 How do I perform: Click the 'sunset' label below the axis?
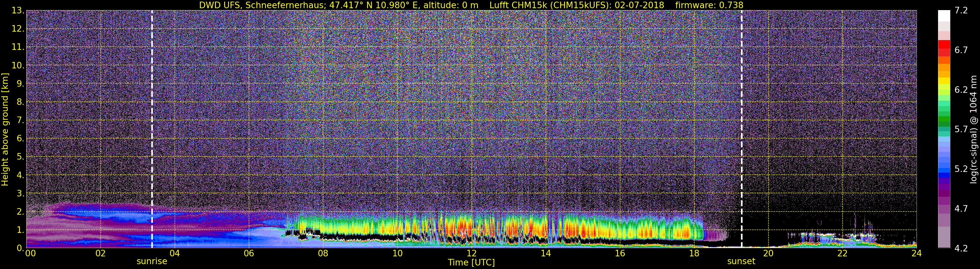[x=741, y=262]
